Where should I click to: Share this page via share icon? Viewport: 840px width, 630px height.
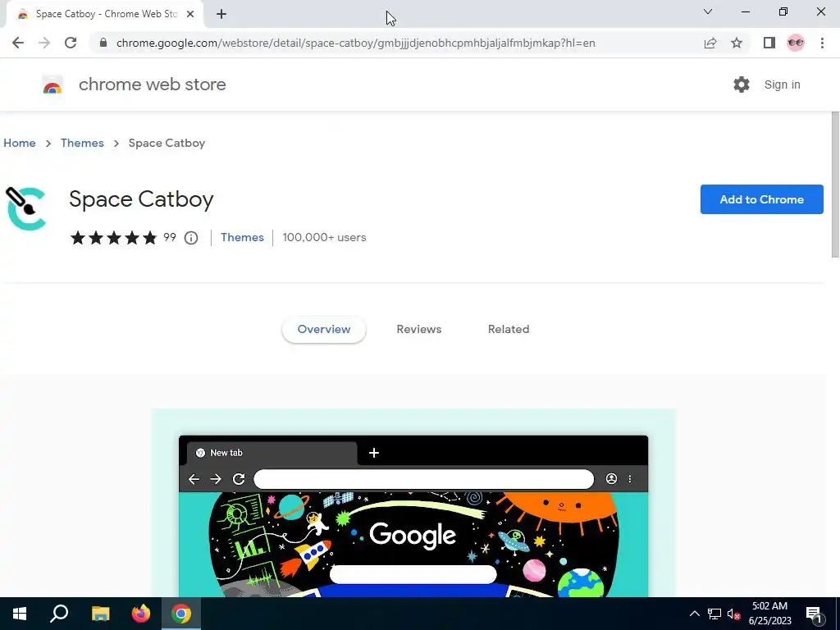(x=710, y=43)
